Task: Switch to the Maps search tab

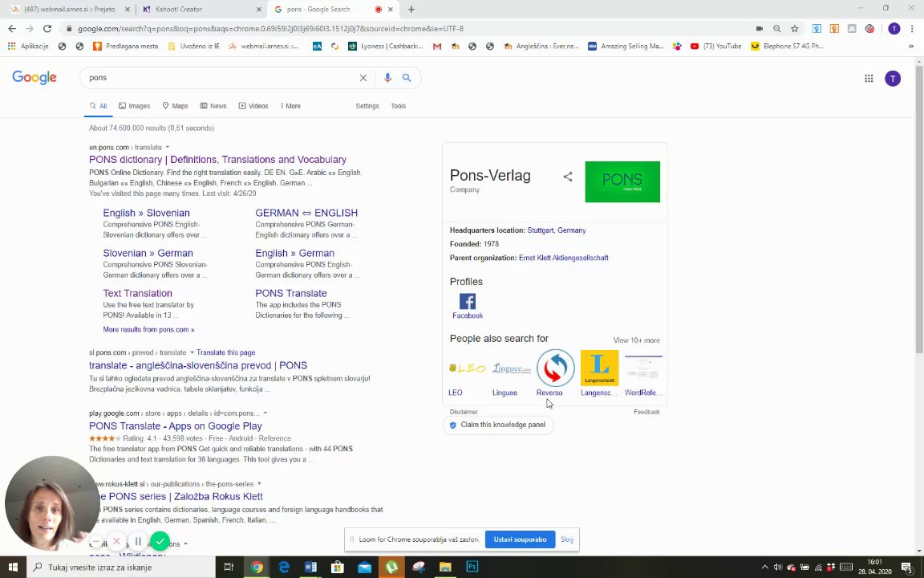Action: (x=175, y=106)
